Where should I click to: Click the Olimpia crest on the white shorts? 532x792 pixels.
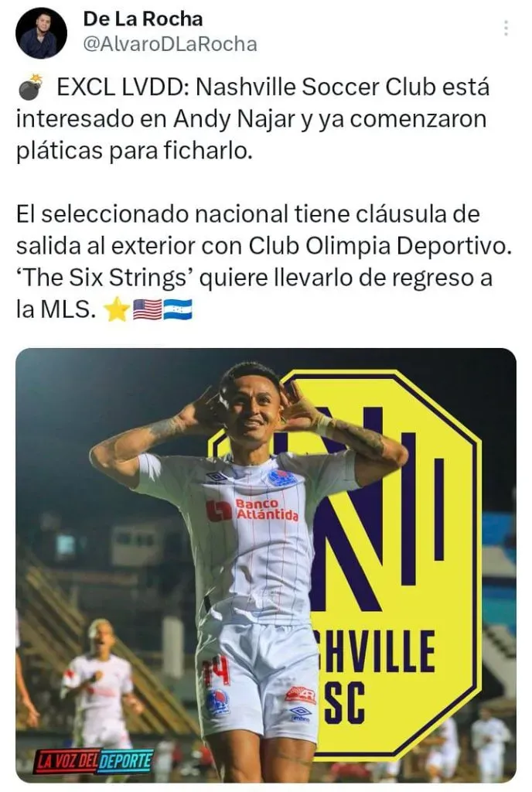(218, 702)
